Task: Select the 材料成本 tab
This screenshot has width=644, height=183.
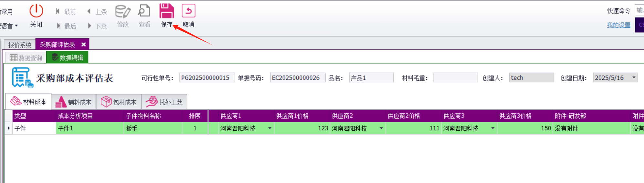Action: coord(28,102)
